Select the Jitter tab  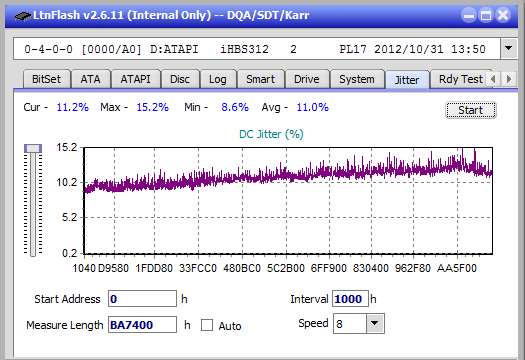click(407, 80)
